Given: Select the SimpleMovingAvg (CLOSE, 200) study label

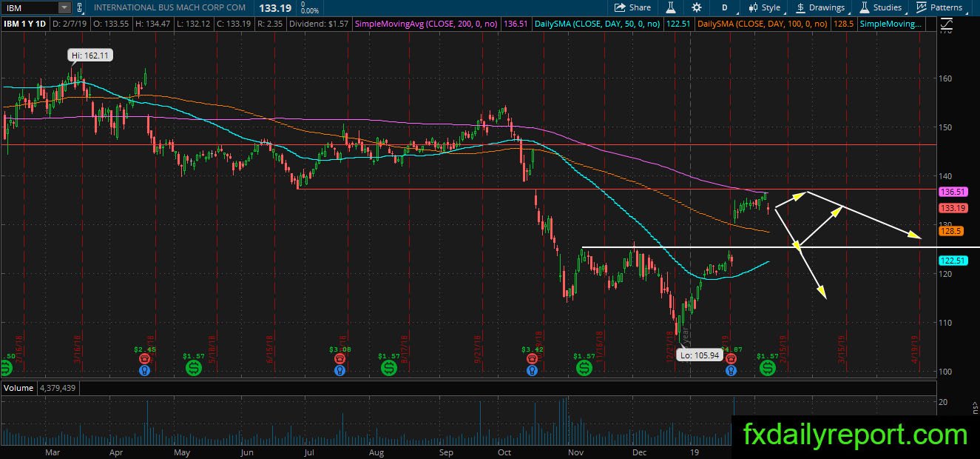Looking at the screenshot, I should tap(428, 24).
